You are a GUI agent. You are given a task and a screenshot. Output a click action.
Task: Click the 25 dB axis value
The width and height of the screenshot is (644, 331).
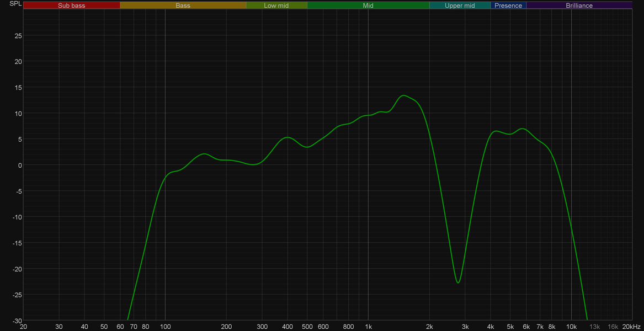[x=18, y=36]
